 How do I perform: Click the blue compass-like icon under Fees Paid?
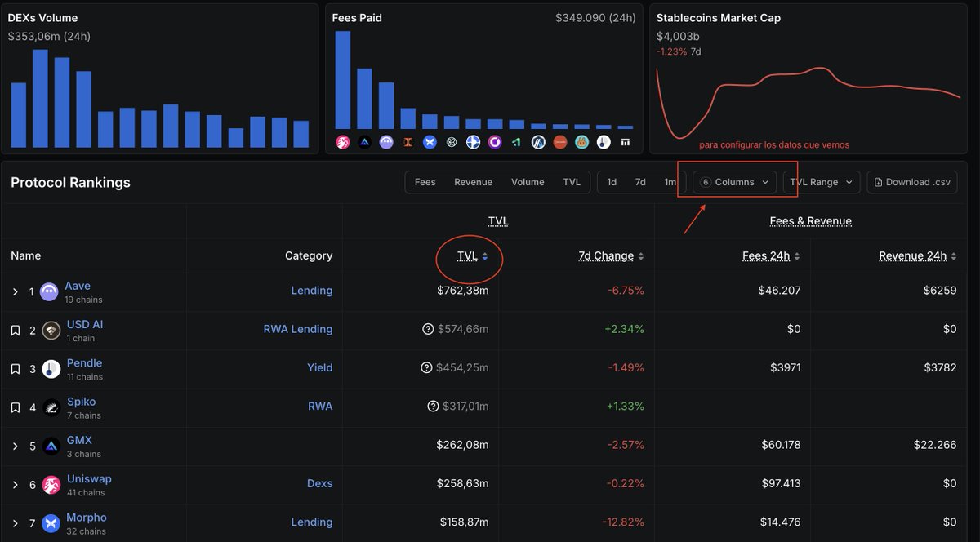point(473,142)
